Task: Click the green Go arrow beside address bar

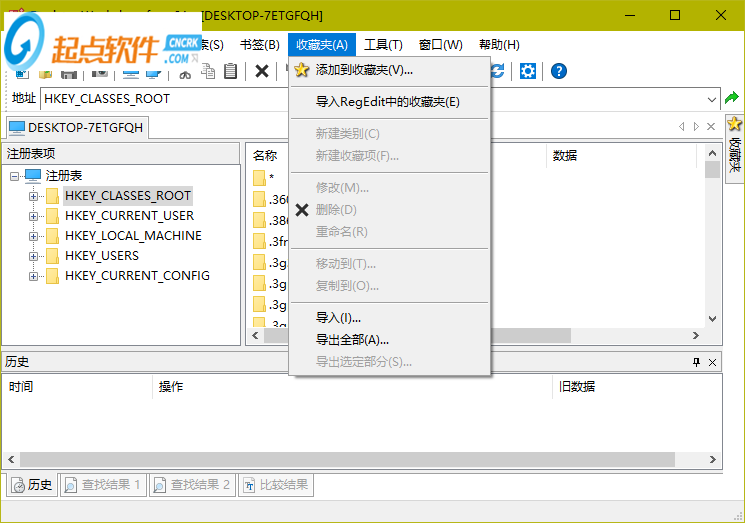Action: [732, 98]
